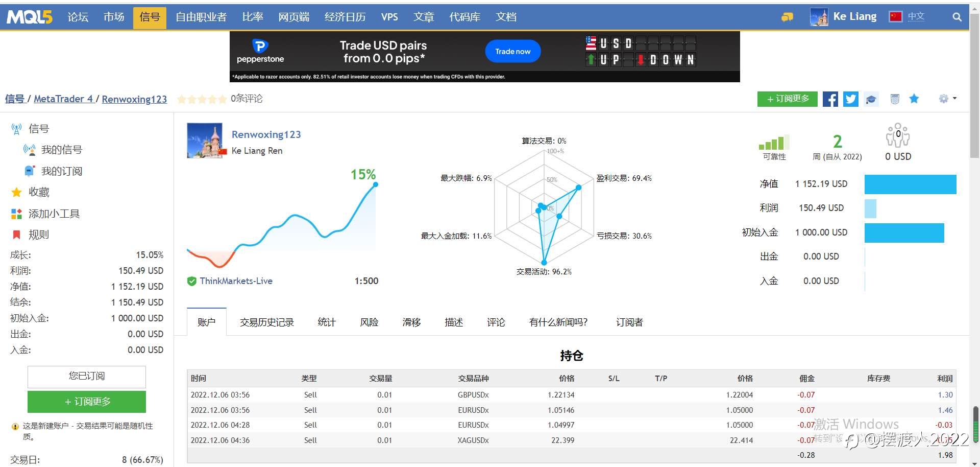Click the shield widget icon
980x467 pixels.
(895, 99)
